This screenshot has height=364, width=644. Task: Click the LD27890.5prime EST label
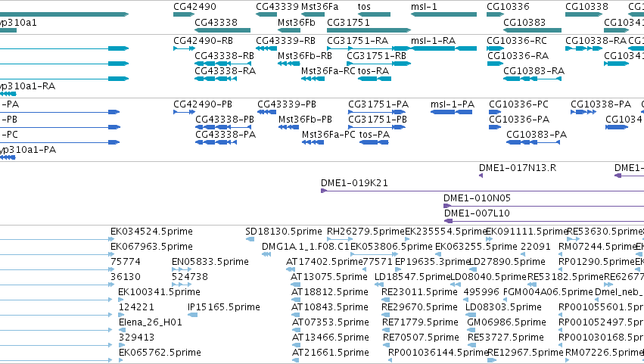507,262
